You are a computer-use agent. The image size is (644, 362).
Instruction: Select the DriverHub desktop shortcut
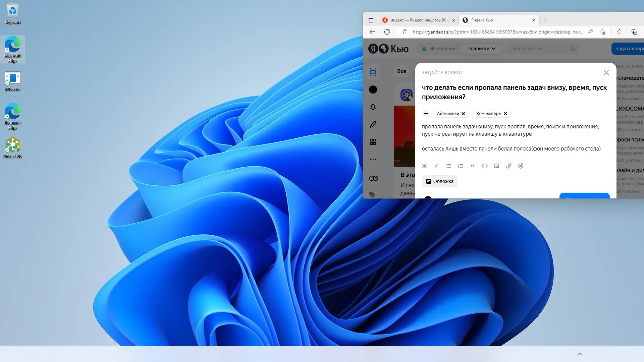(13, 147)
